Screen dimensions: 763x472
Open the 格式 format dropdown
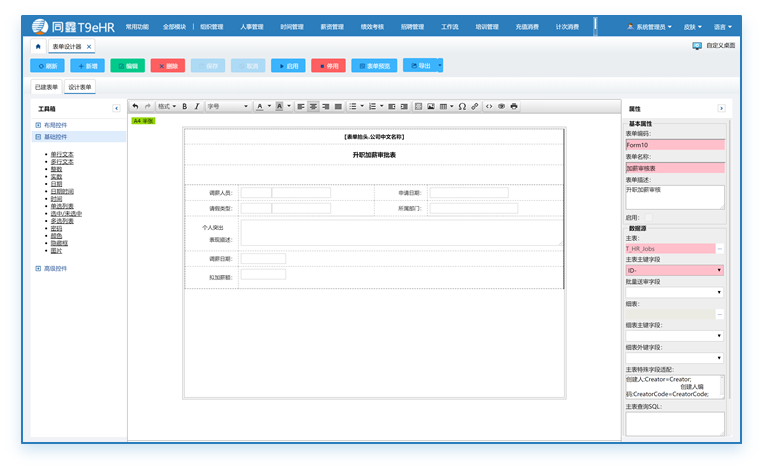166,106
